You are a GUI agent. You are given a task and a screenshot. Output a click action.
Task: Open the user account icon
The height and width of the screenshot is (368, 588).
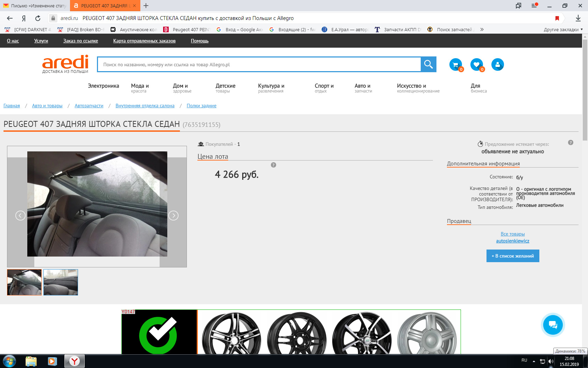pyautogui.click(x=498, y=64)
